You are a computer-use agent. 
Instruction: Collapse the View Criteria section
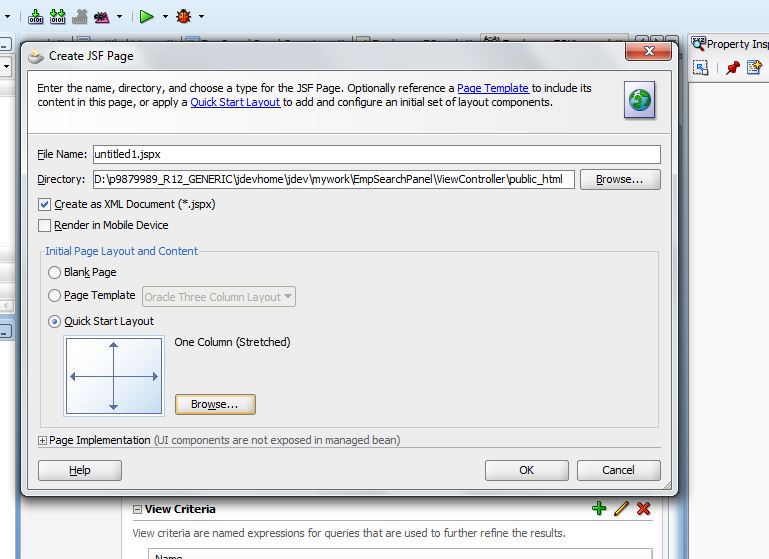click(x=137, y=509)
